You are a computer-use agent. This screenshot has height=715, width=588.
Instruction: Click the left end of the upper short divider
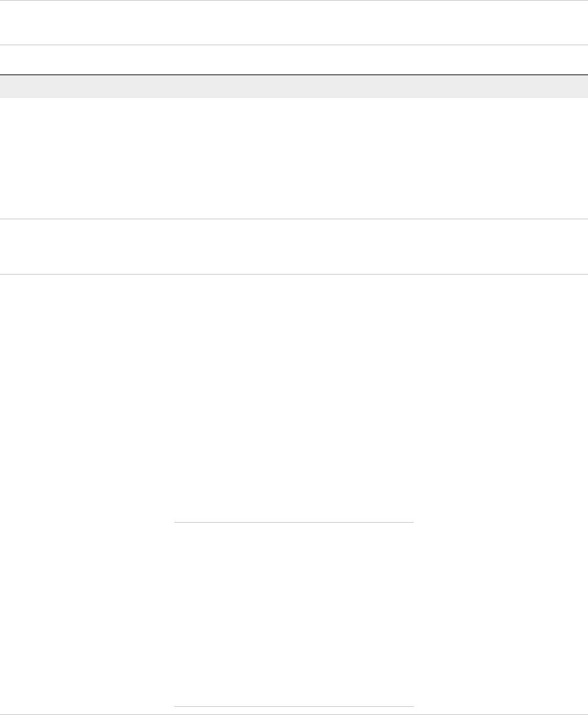(x=177, y=522)
